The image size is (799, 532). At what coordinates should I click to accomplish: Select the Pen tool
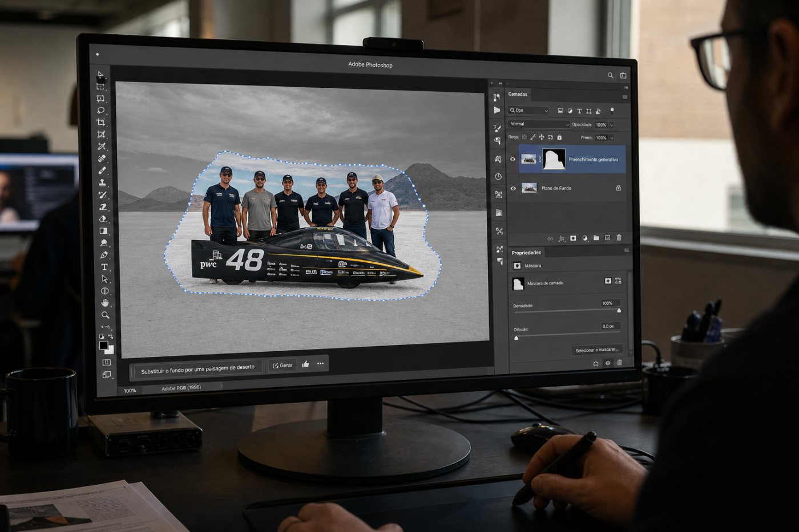[x=104, y=255]
